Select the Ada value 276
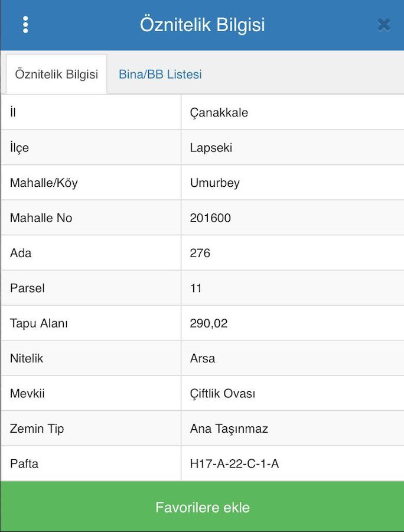Screen dimensions: 404x532 pyautogui.click(x=200, y=253)
